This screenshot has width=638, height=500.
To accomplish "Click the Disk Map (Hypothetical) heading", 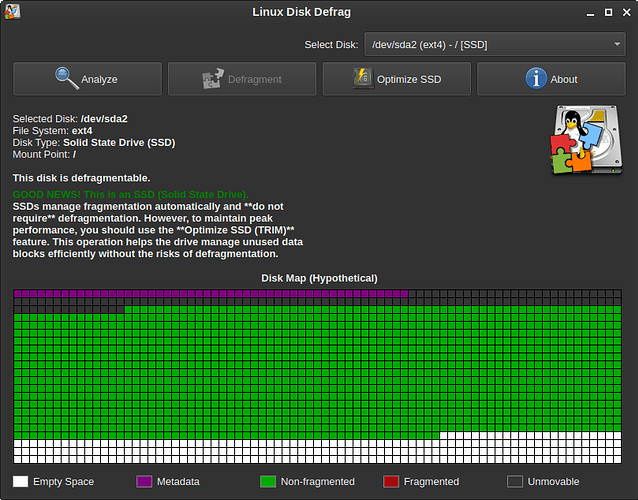I will tap(319, 277).
